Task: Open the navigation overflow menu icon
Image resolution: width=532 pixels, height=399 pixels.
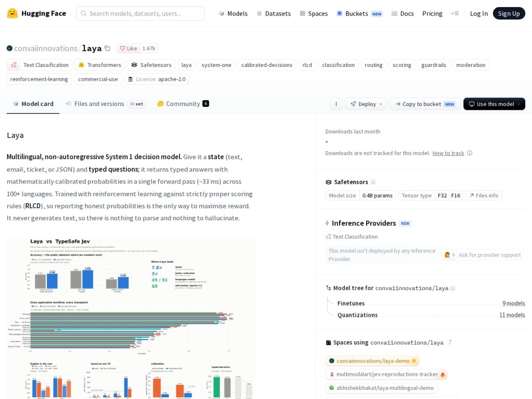Action: 455,13
